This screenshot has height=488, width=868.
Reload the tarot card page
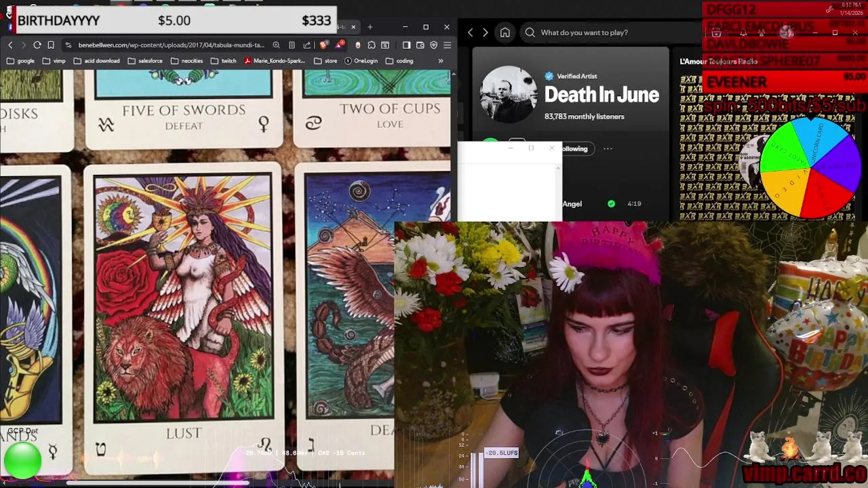click(x=37, y=45)
